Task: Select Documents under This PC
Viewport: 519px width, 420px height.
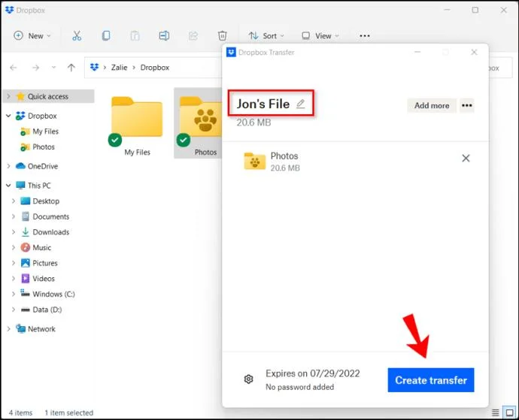Action: (x=51, y=216)
